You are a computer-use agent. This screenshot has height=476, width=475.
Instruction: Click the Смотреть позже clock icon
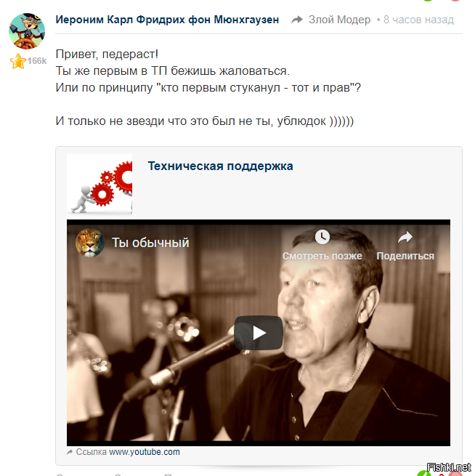coord(322,237)
